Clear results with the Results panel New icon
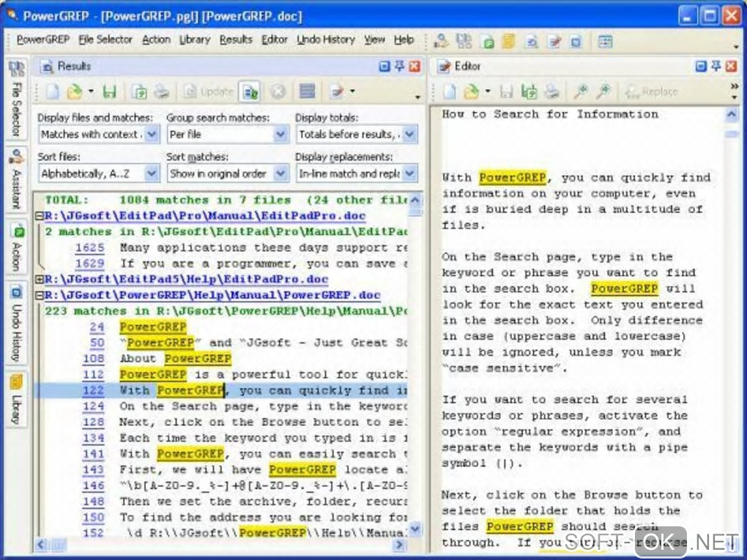747x560 pixels. click(53, 92)
